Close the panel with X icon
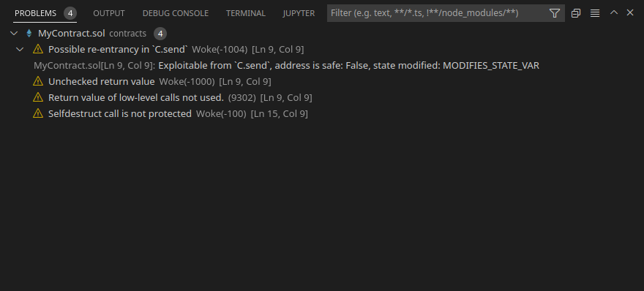Image resolution: width=644 pixels, height=291 pixels. (x=630, y=12)
